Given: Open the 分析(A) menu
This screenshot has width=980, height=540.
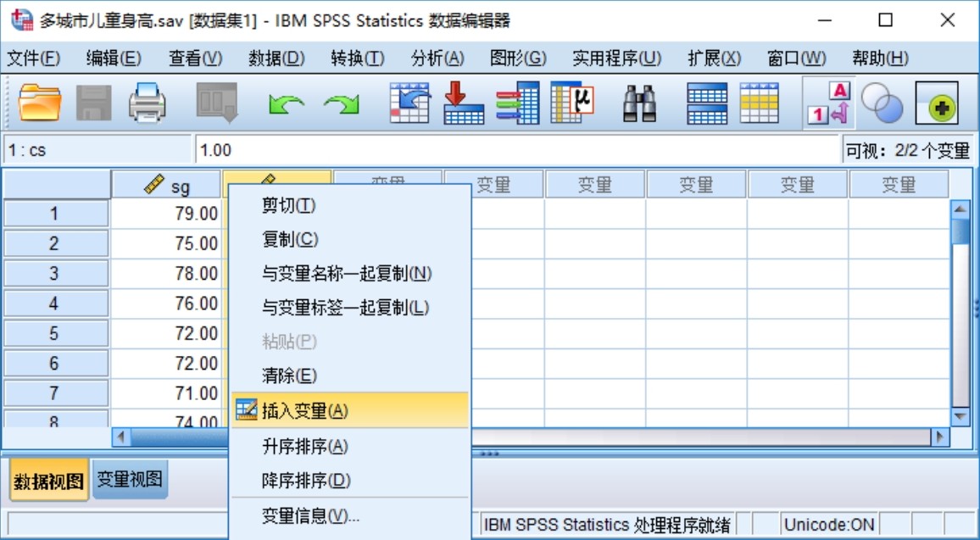Looking at the screenshot, I should click(x=437, y=58).
